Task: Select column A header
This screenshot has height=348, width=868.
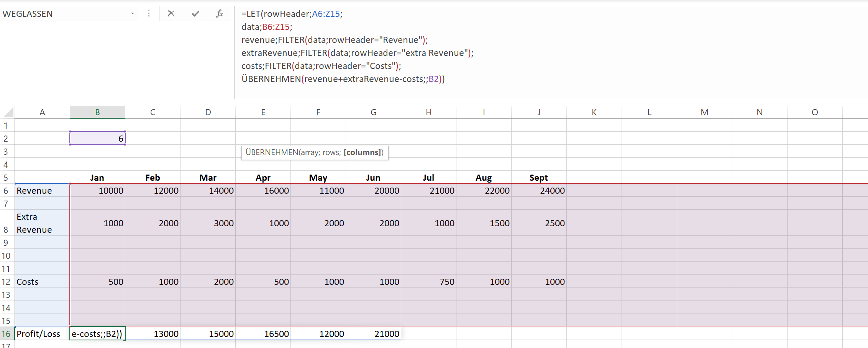Action: pos(42,112)
